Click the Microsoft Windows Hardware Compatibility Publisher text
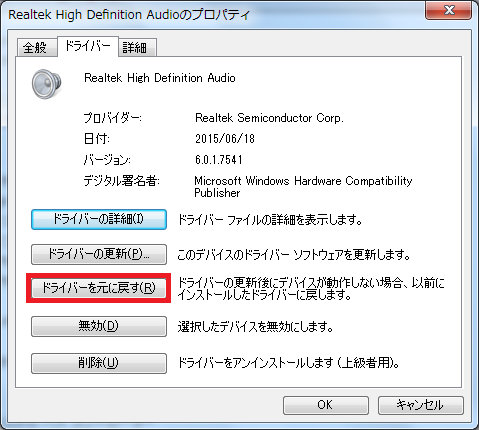 point(303,187)
